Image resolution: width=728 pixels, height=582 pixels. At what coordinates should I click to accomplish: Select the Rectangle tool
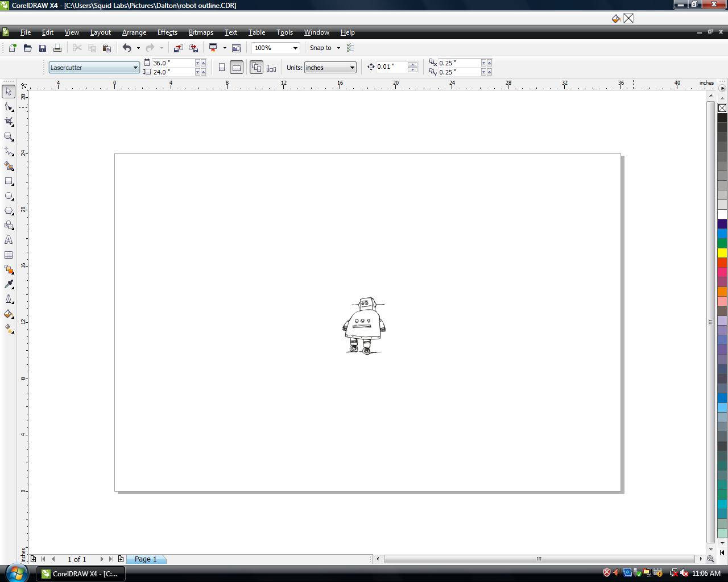click(x=9, y=181)
